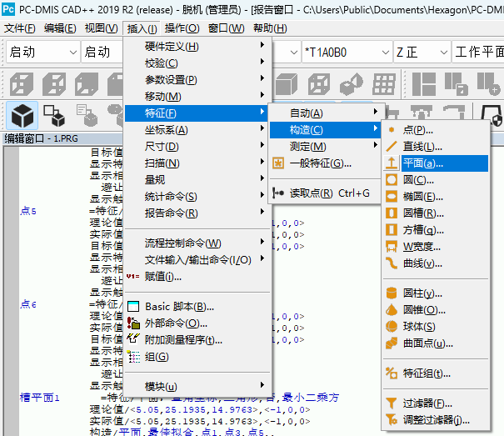Open the 文件(F) menu
Image resolution: width=504 pixels, height=436 pixels.
[20, 28]
